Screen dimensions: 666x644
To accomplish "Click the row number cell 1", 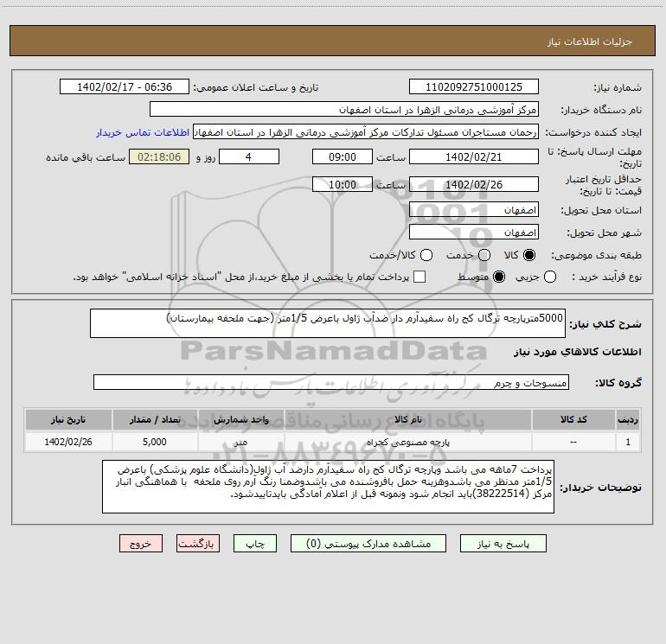I will (x=628, y=442).
